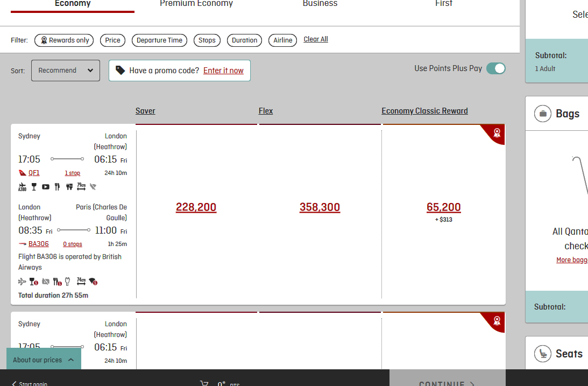
Task: Toggle the Rewards only filter
Action: [x=64, y=40]
